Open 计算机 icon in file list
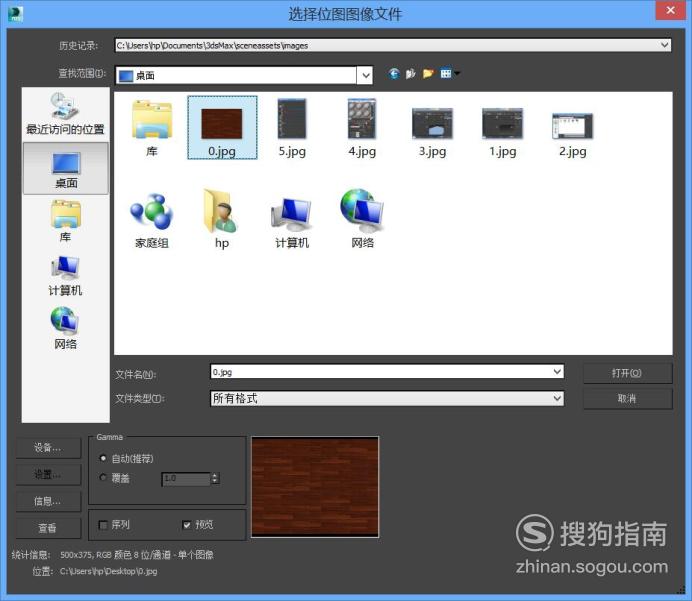 pyautogui.click(x=292, y=222)
